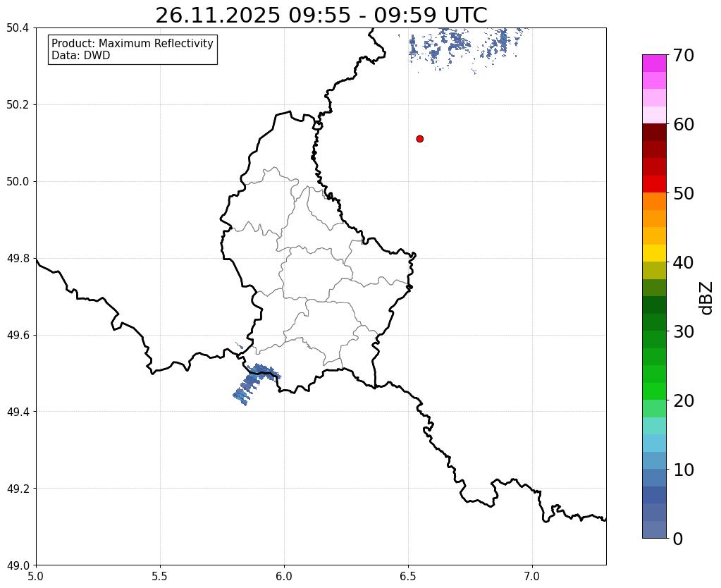
Task: Click the longitude tick label 5.0
Action: coord(36,576)
